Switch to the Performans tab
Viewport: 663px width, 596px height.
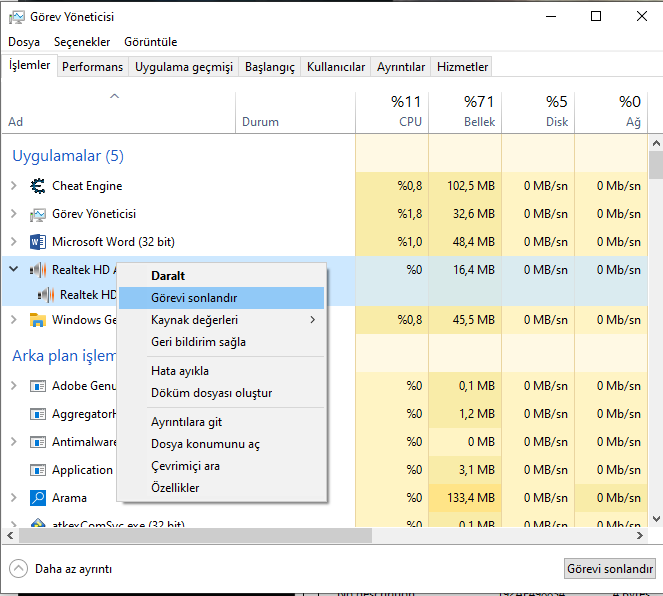tap(93, 67)
